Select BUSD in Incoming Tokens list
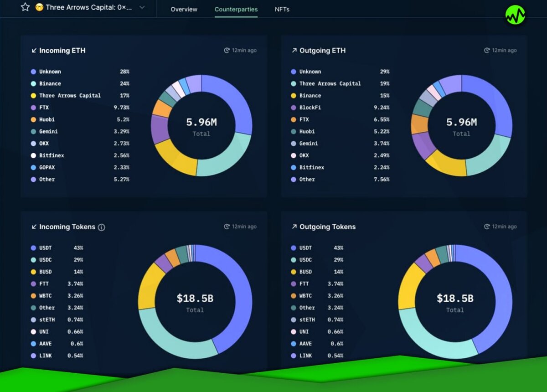Viewport: 547px width, 392px height. 57,272
